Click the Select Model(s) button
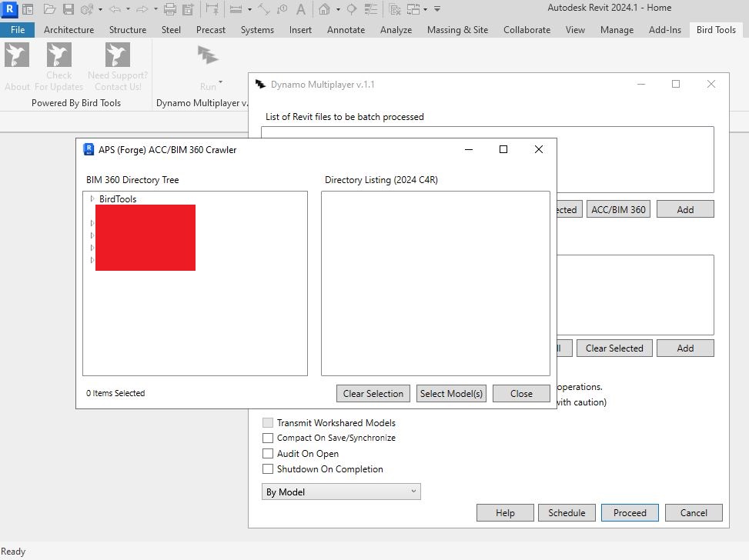Viewport: 749px width, 560px height. 451,393
